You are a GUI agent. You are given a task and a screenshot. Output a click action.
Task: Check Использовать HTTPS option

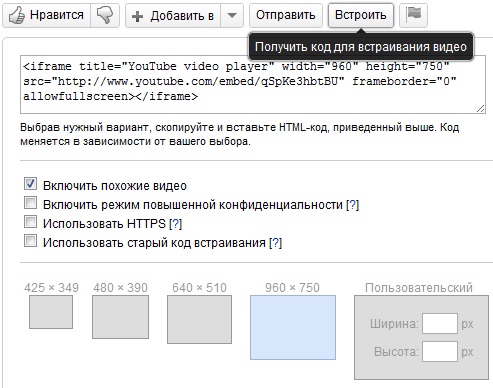30,222
